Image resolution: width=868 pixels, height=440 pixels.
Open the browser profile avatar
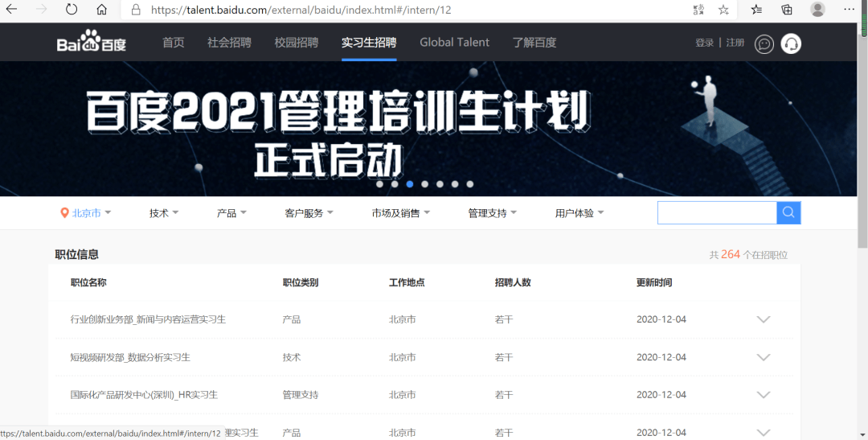tap(817, 10)
